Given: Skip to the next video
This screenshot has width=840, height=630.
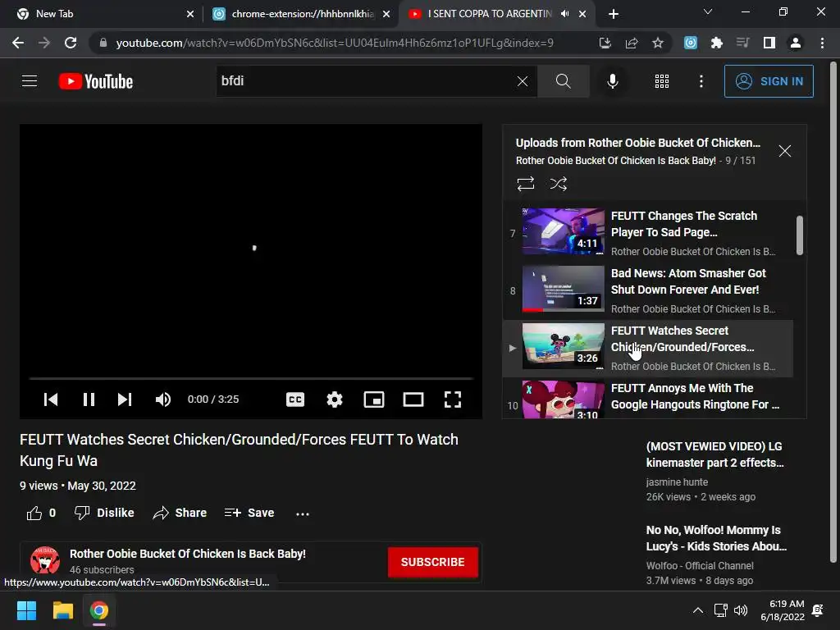Looking at the screenshot, I should point(125,399).
